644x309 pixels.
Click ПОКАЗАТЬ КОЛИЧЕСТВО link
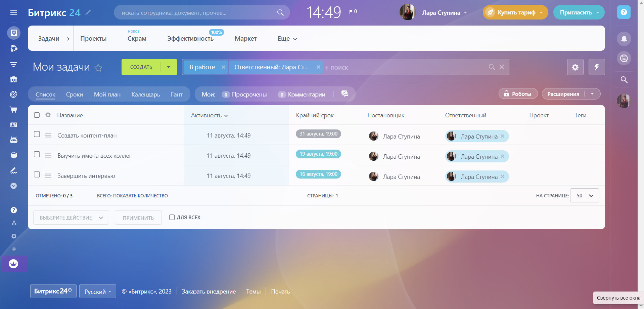[x=140, y=196]
